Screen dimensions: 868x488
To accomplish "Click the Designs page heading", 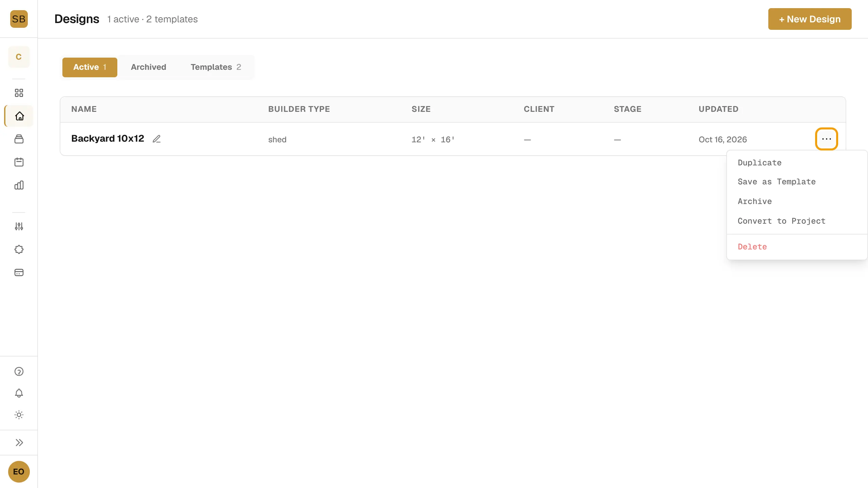I will 77,19.
